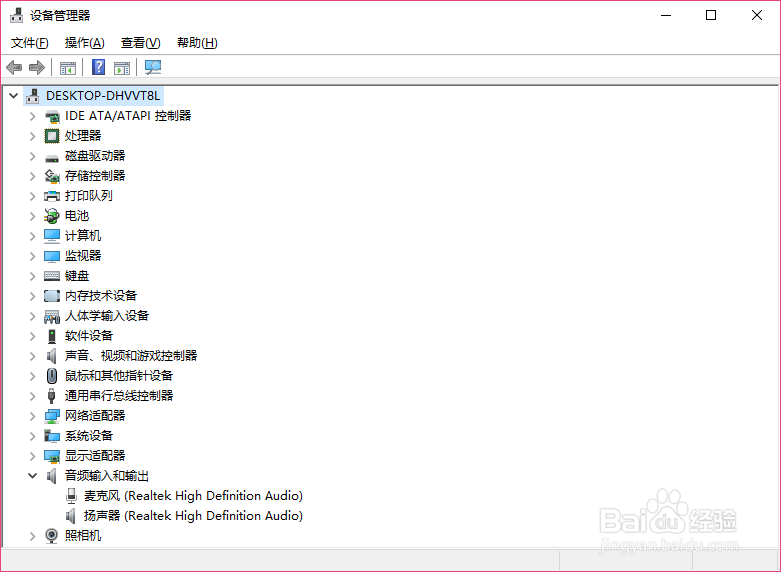The height and width of the screenshot is (572, 781).
Task: Toggle the console tree pane icon
Action: click(x=68, y=68)
